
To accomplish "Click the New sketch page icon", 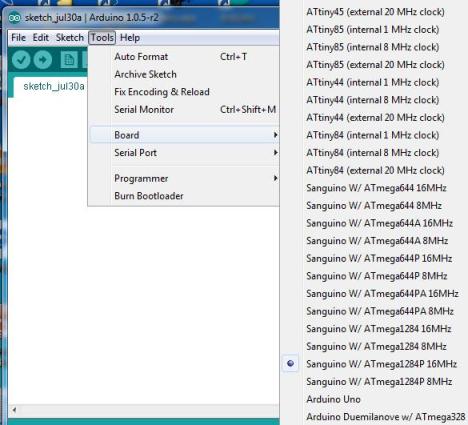I will 69,60.
